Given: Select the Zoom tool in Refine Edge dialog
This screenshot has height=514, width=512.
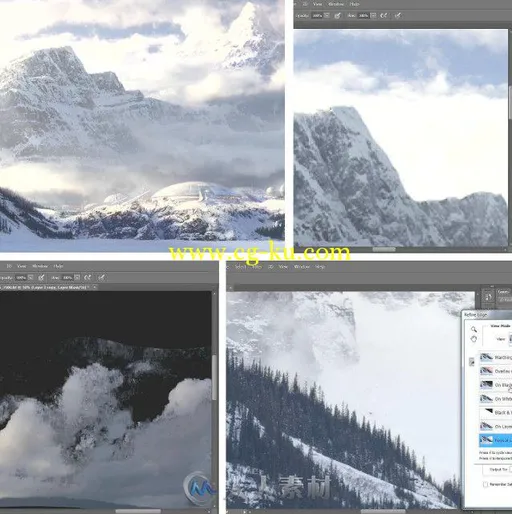Looking at the screenshot, I should pyautogui.click(x=474, y=329).
